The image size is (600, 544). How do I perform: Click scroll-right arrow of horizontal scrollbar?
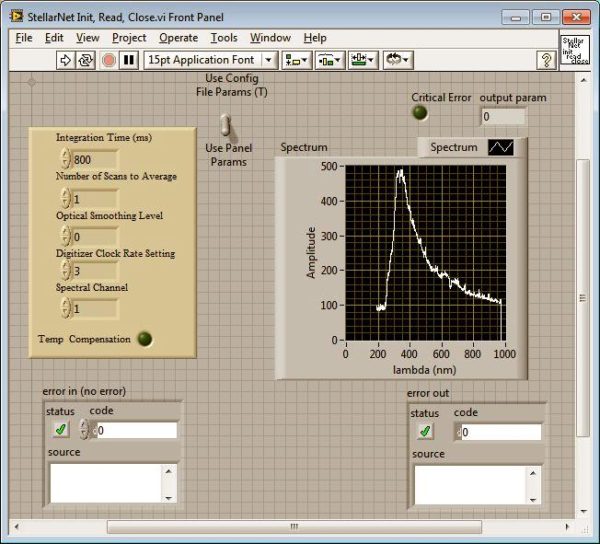point(567,527)
